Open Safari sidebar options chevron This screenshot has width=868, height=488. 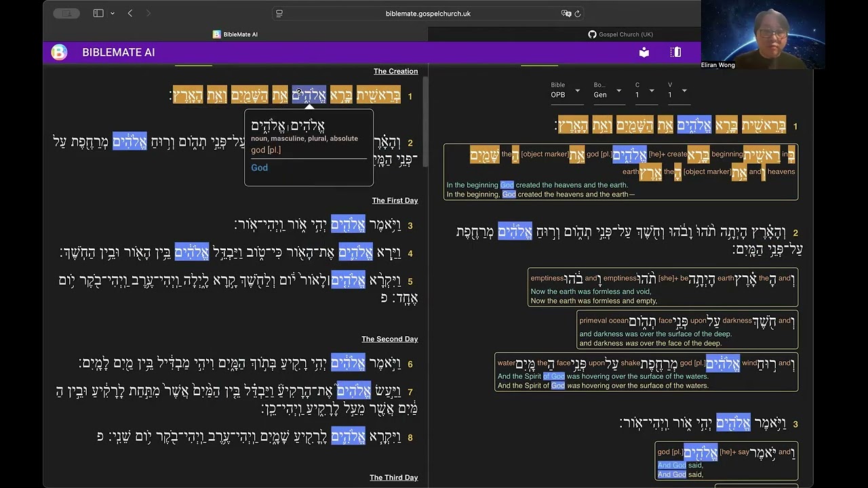coord(113,14)
